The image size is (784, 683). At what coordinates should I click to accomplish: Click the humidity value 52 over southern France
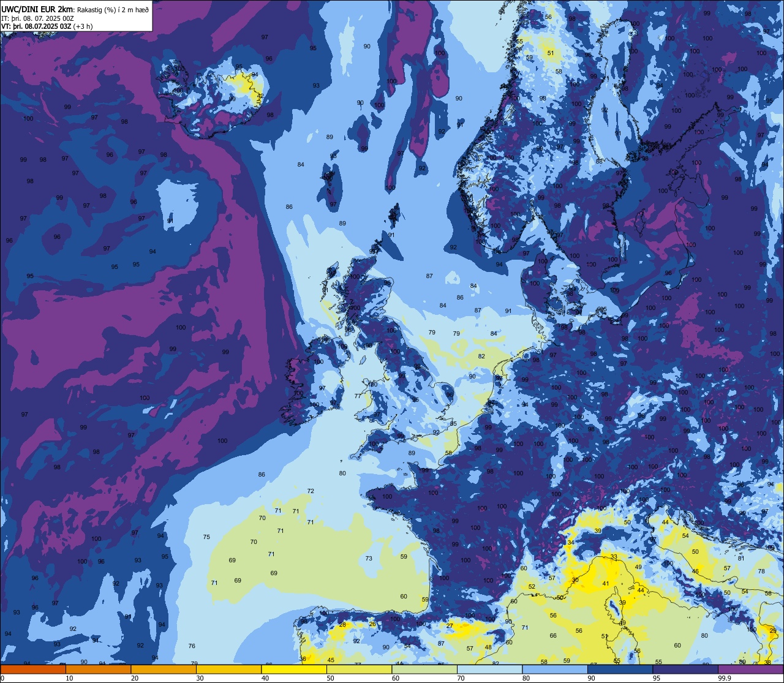pyautogui.click(x=532, y=587)
